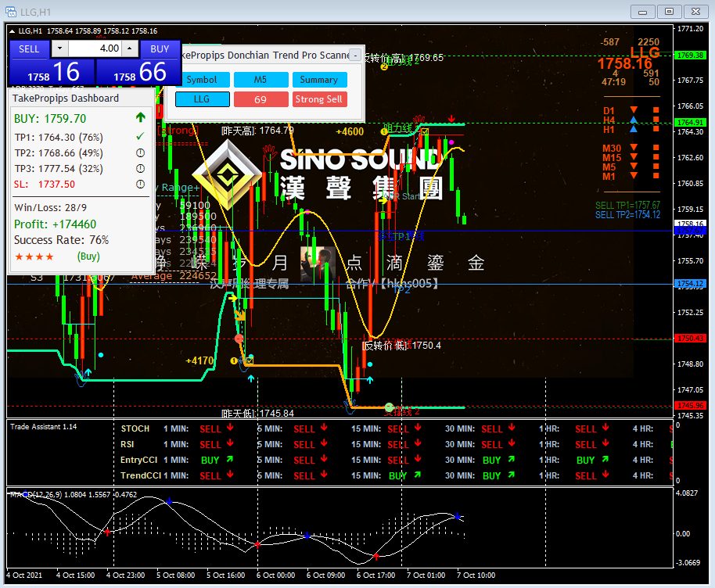Click the RSI 5 MIN SELL signal

tap(304, 444)
